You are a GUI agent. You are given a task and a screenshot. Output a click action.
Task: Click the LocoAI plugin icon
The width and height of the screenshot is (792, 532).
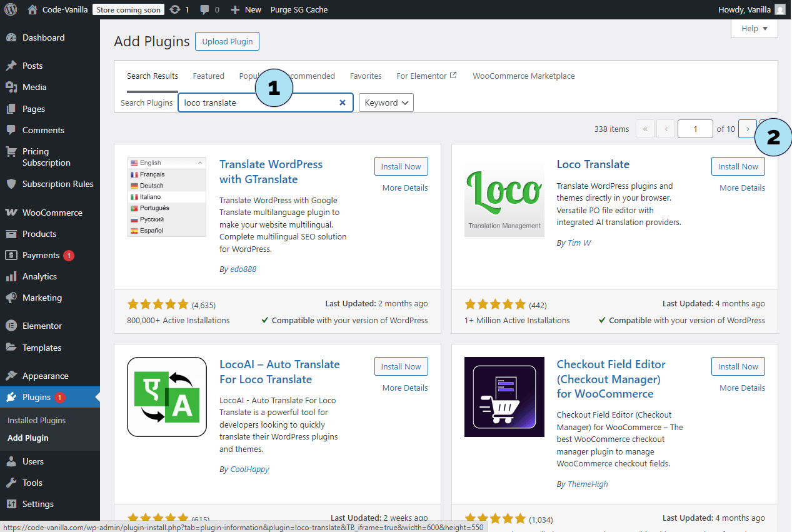(x=167, y=396)
